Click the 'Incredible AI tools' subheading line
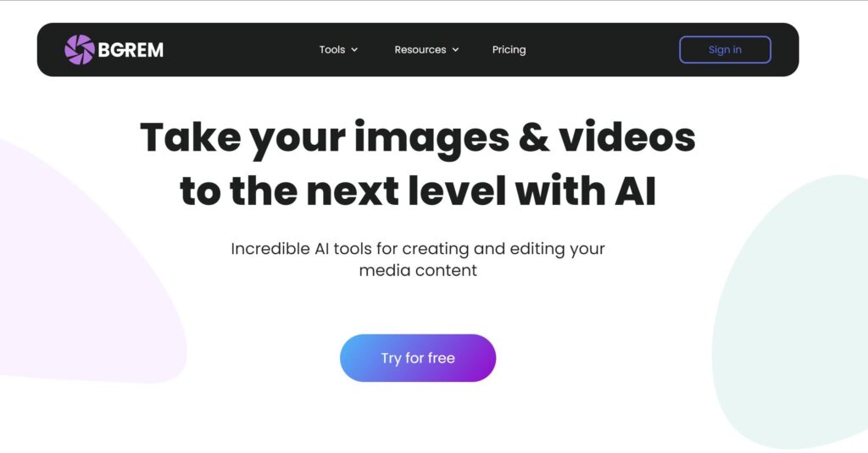Image resolution: width=868 pixels, height=453 pixels. (x=418, y=249)
